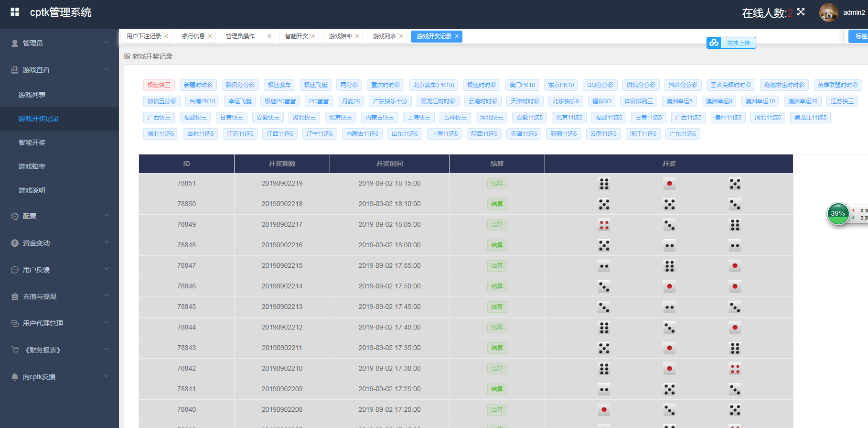Close the 游戏赔率 tab
Image resolution: width=868 pixels, height=428 pixels.
[357, 36]
